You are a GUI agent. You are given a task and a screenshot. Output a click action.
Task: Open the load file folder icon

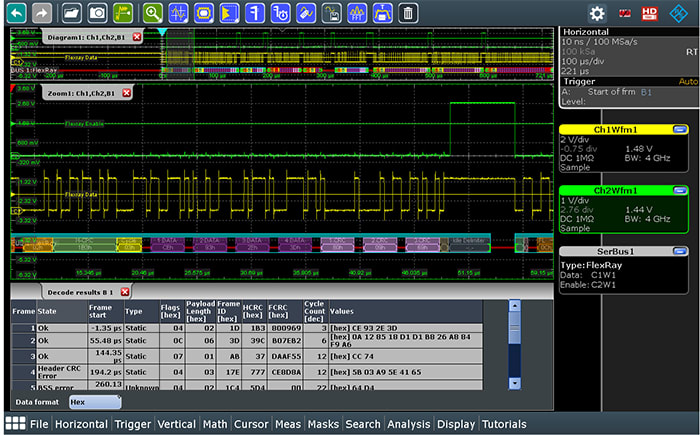(x=70, y=13)
